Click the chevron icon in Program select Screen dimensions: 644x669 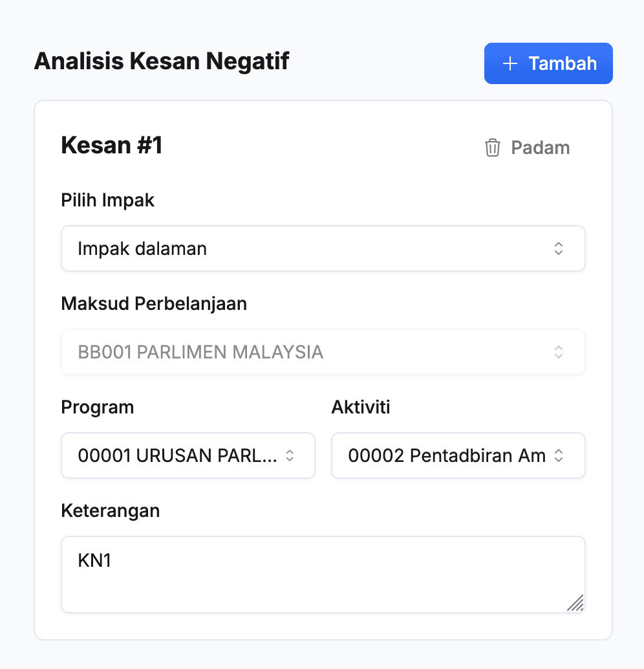pos(290,455)
